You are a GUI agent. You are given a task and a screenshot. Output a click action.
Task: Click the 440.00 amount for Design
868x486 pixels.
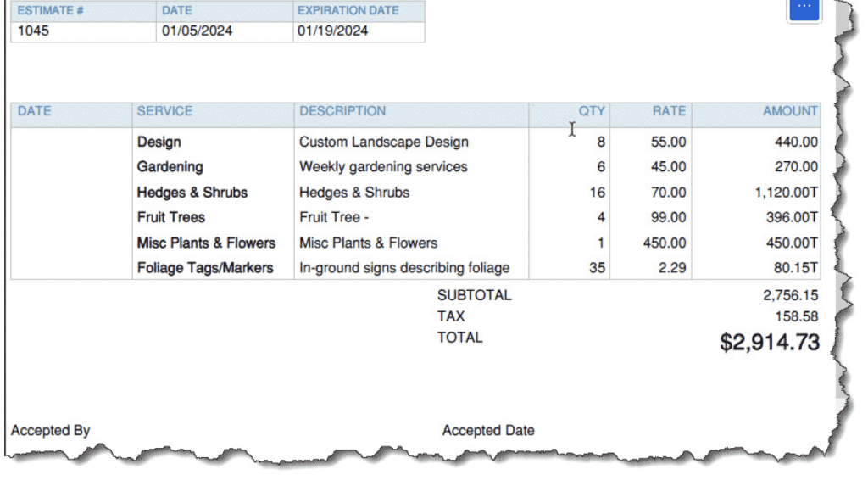[x=796, y=142]
